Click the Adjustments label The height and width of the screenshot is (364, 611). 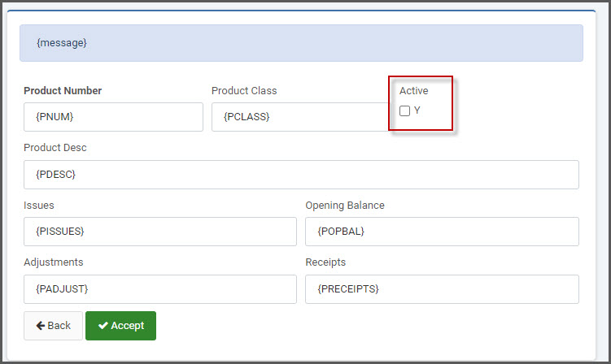54,262
